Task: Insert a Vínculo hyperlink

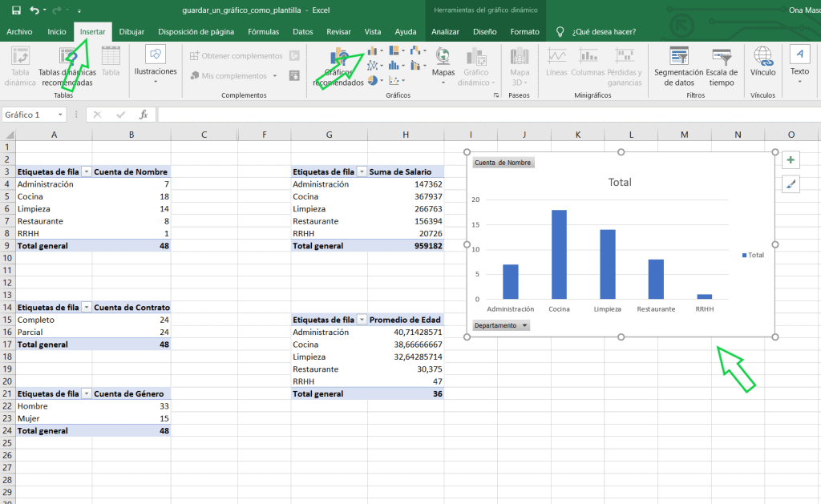Action: [x=763, y=62]
